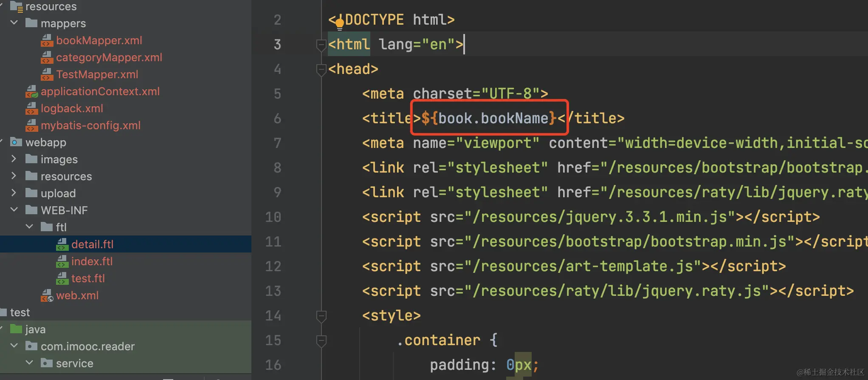
Task: Open applicationContext.xml from the tree
Action: (x=100, y=91)
